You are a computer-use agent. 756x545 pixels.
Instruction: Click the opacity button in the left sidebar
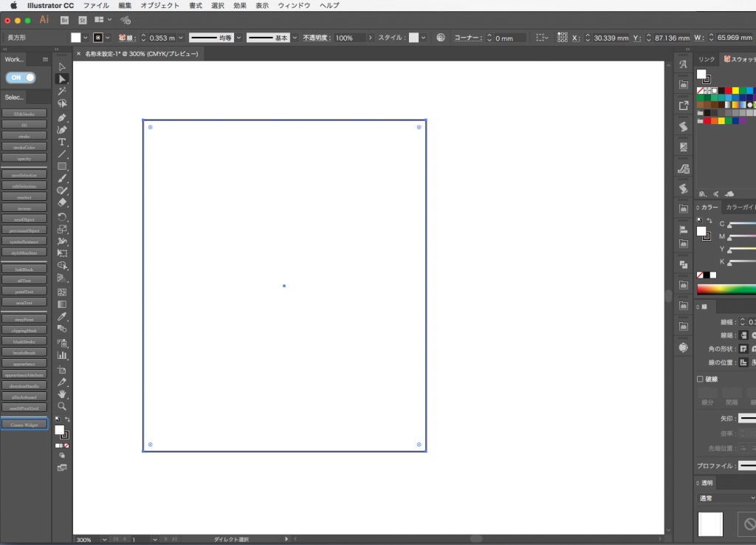24,159
